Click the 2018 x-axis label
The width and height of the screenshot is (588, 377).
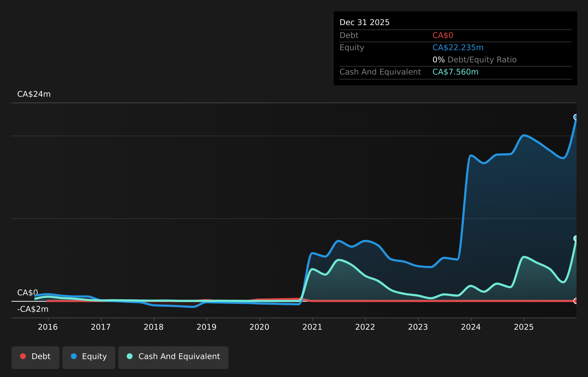(x=154, y=327)
